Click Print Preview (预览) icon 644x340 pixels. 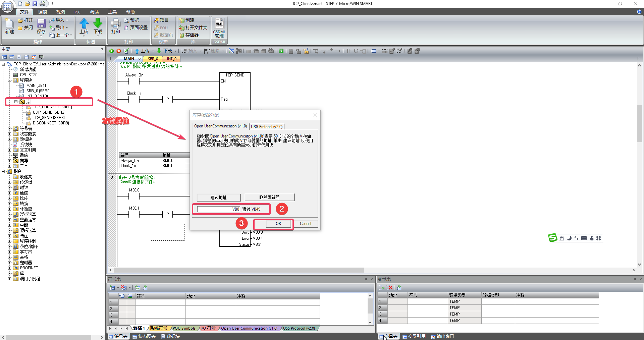[126, 20]
